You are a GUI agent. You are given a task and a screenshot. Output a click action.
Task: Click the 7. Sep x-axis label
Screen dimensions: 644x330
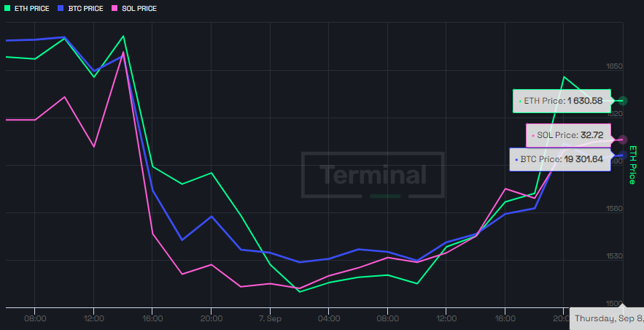(270, 318)
